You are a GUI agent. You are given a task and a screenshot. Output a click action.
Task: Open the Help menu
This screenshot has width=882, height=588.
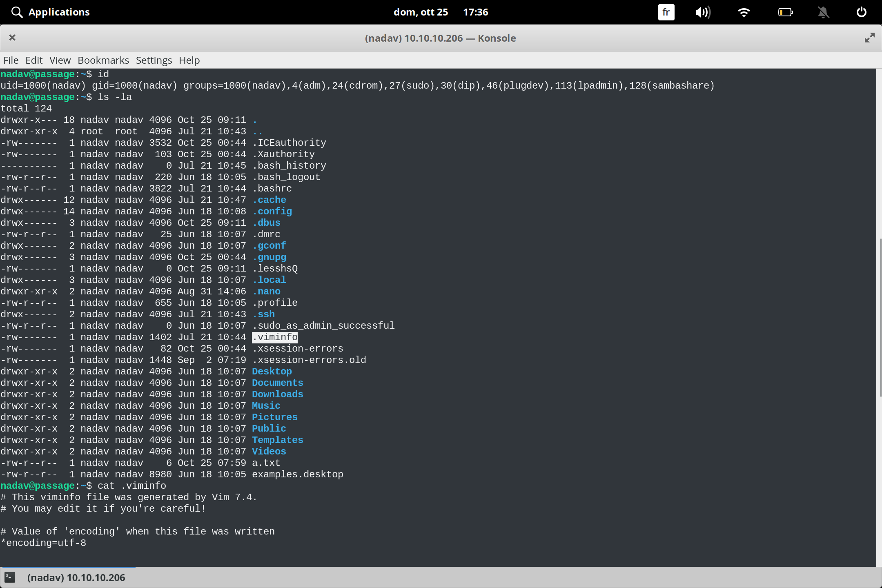(189, 60)
